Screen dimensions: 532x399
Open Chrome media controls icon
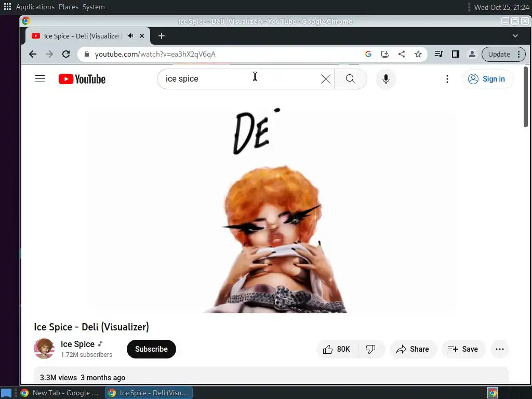click(x=438, y=54)
